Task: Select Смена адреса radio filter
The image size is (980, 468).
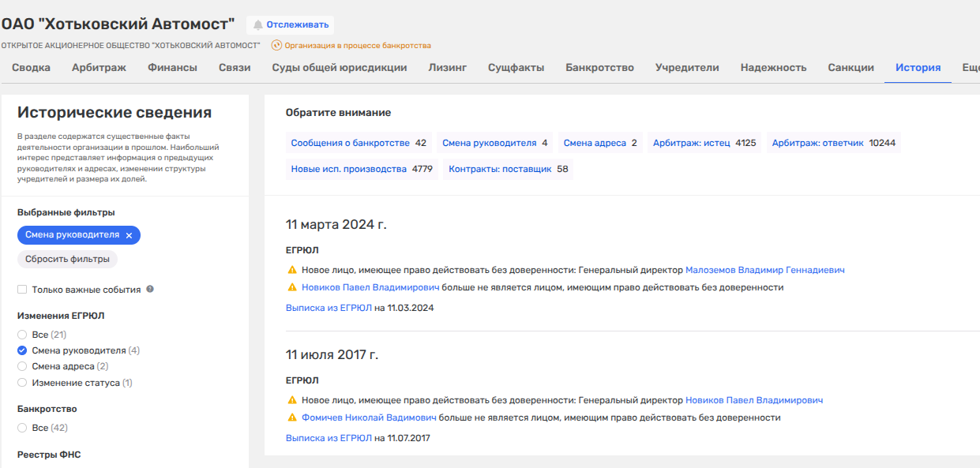Action: point(22,366)
